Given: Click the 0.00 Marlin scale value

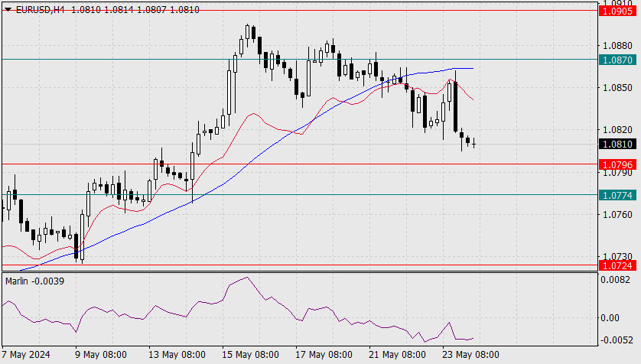Looking at the screenshot, I should click(x=610, y=318).
